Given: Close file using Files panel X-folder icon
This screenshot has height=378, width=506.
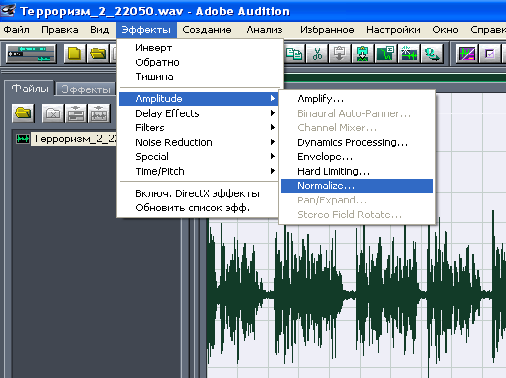Looking at the screenshot, I should point(53,114).
